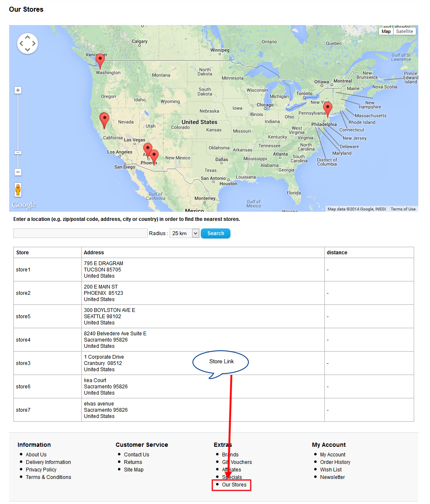Click the Seattle store map marker
430x504 pixels.
pos(100,61)
